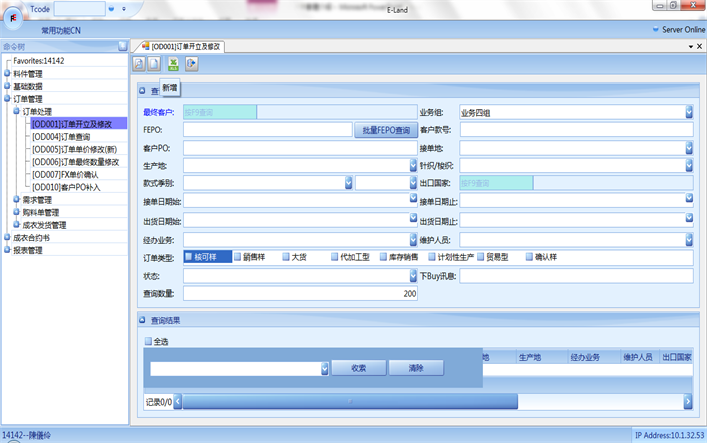Click the 客户PO input field
Image resolution: width=707 pixels, height=443 pixels.
pos(282,148)
